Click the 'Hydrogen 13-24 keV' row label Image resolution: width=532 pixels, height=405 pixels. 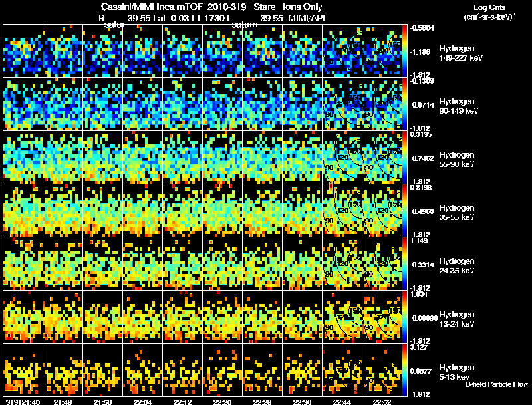456,319
